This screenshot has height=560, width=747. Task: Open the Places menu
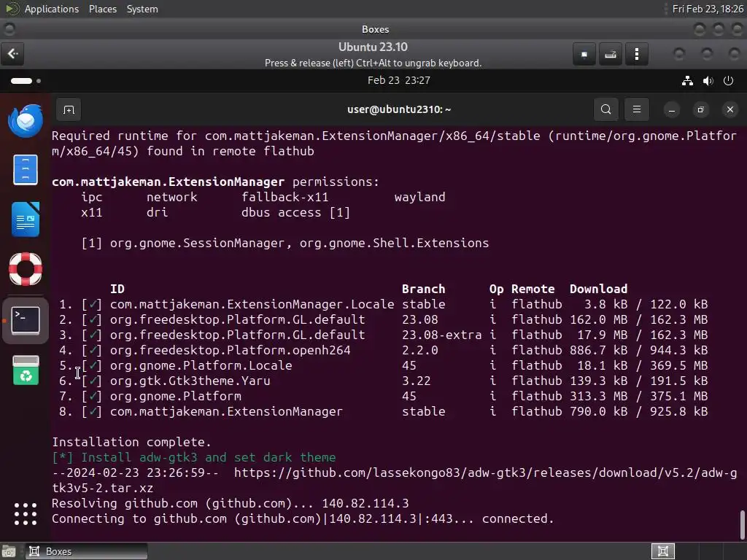pos(102,9)
